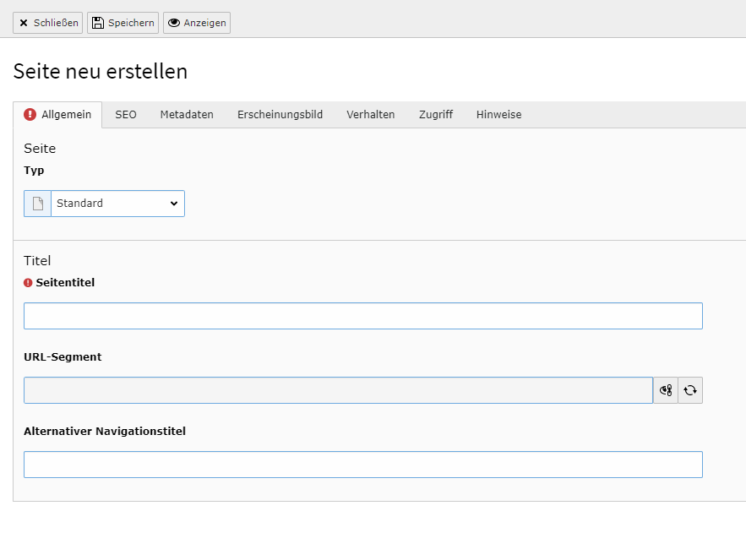
Task: Switch to the Metadaten tab
Action: click(187, 115)
